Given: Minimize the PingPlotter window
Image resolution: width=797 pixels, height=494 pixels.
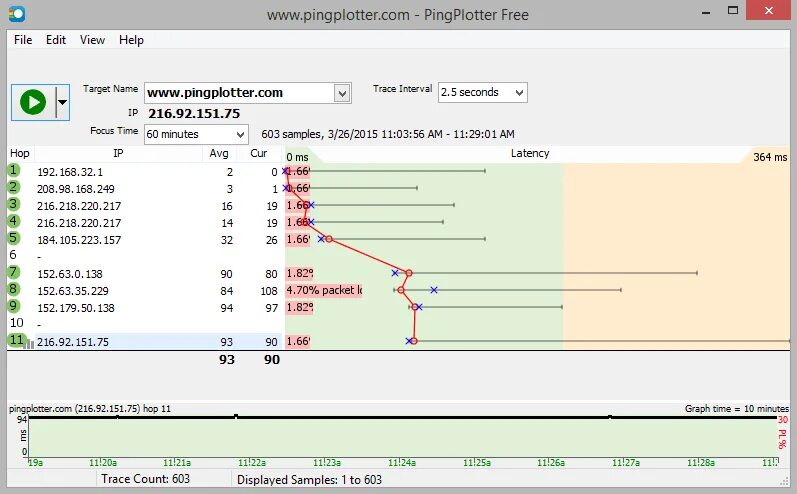Looking at the screenshot, I should (x=706, y=11).
